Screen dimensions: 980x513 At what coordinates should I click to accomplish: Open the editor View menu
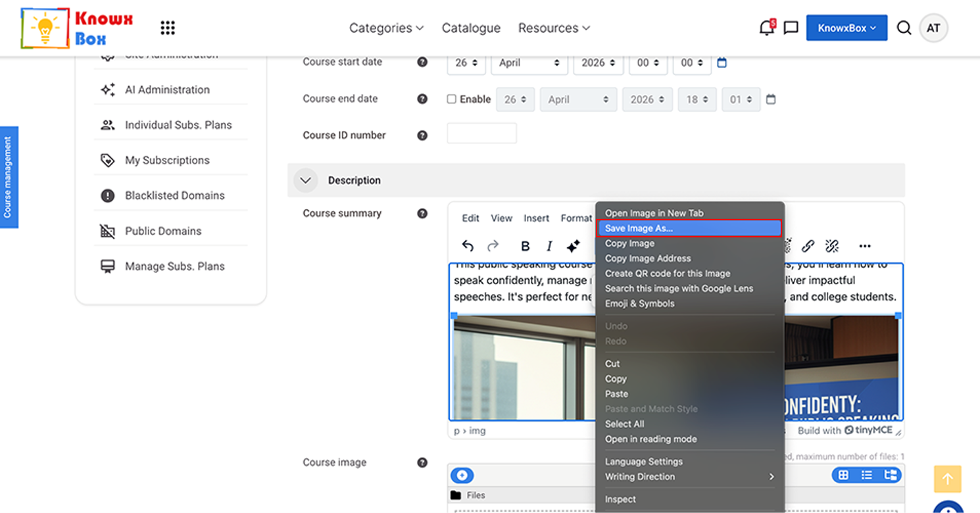(x=501, y=218)
